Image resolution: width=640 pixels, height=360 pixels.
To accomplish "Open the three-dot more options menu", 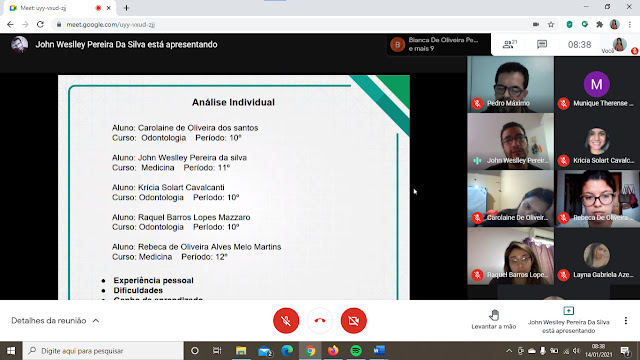I will click(626, 320).
